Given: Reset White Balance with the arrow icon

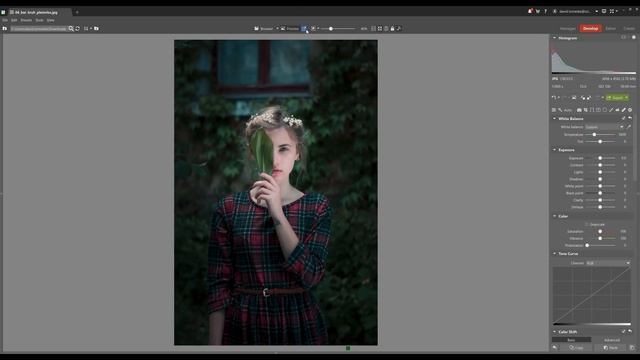Looking at the screenshot, I should [x=630, y=118].
